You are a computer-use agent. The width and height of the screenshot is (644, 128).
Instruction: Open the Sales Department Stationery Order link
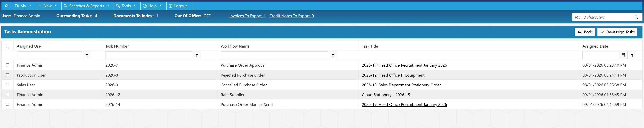401,85
